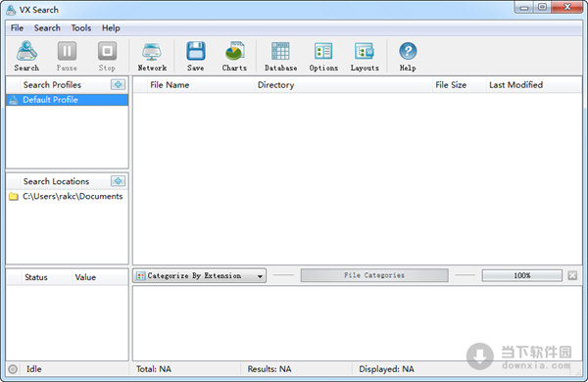Click the File Categories button

374,275
